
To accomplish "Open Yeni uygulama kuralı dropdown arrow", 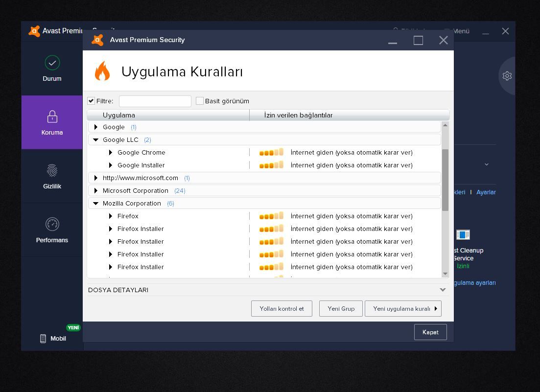I will tap(436, 309).
